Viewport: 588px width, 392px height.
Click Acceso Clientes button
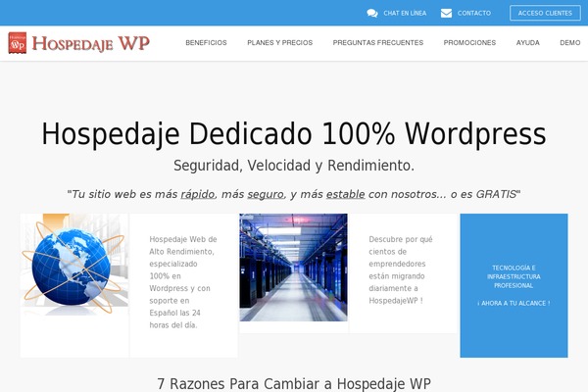(x=545, y=13)
